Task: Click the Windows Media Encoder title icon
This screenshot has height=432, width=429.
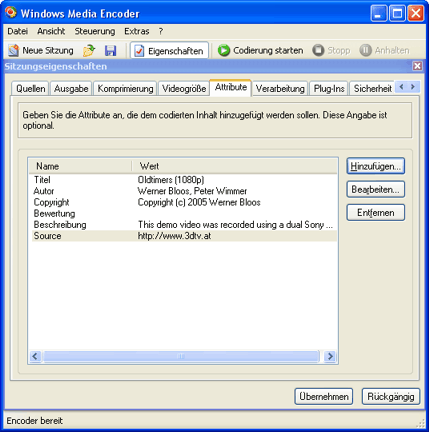Action: tap(11, 13)
